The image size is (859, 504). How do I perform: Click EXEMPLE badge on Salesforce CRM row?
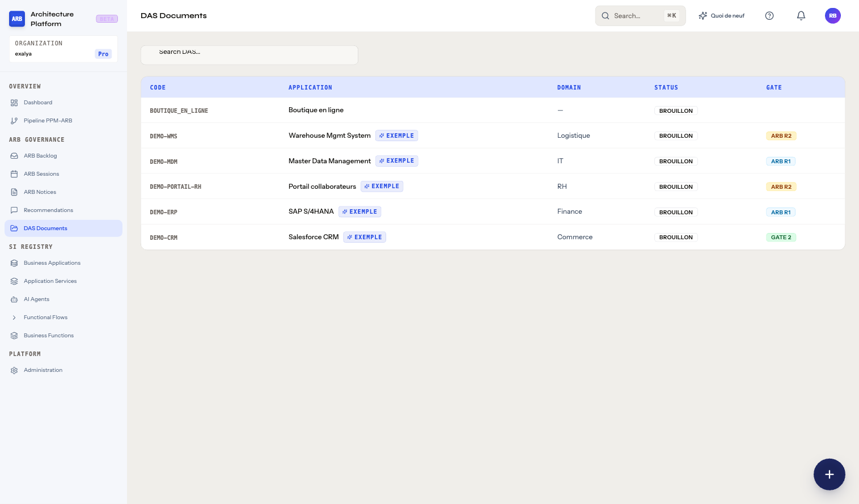365,237
